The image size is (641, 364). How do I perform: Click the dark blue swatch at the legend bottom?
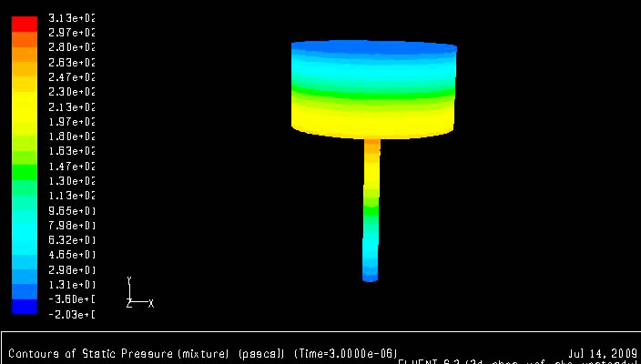[25, 308]
